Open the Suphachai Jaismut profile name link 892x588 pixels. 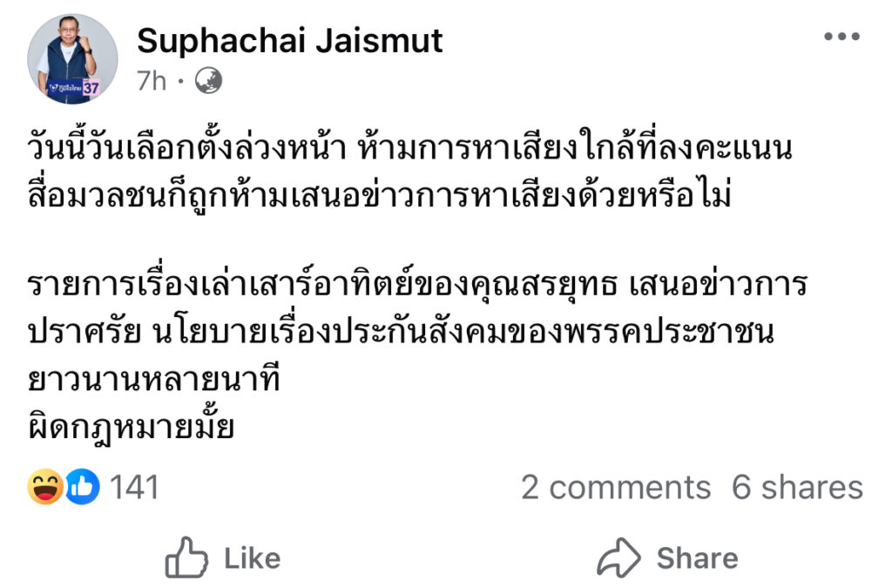290,40
